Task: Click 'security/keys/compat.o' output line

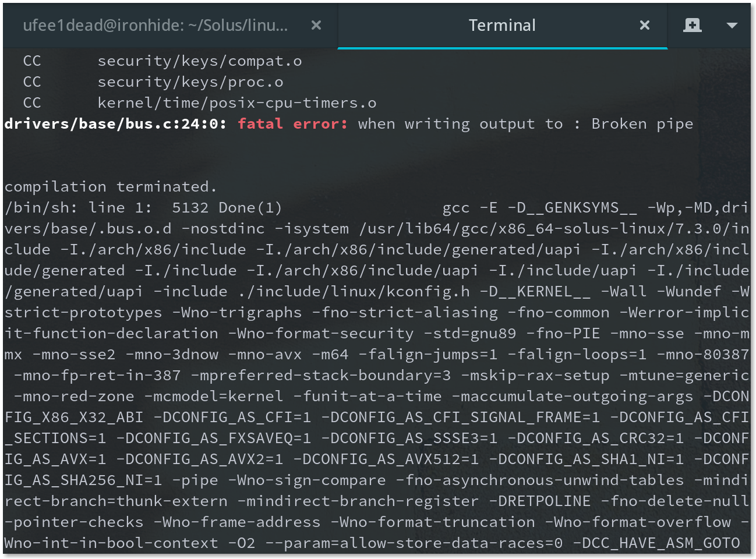Action: 200,61
